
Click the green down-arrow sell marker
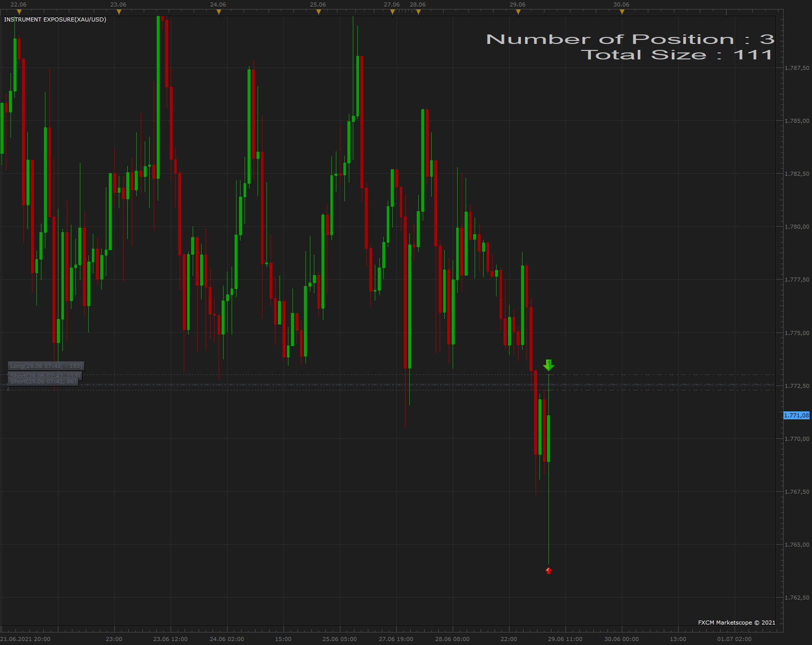(548, 365)
